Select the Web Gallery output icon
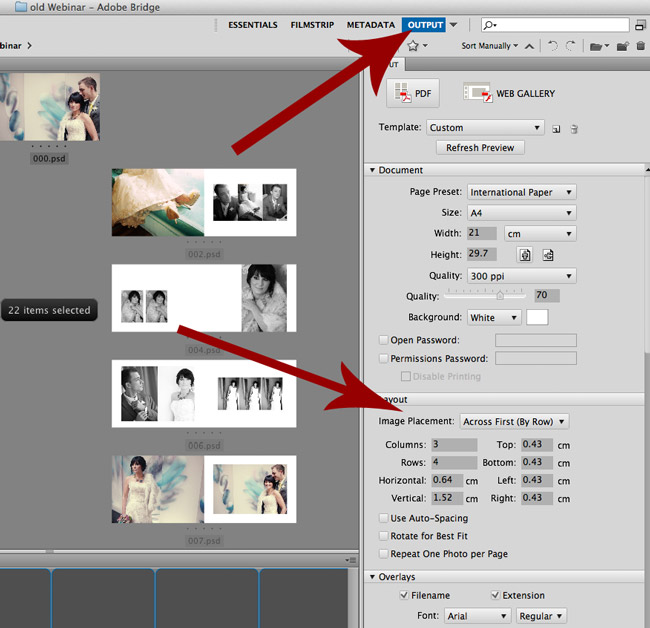This screenshot has height=628, width=650. (x=478, y=92)
